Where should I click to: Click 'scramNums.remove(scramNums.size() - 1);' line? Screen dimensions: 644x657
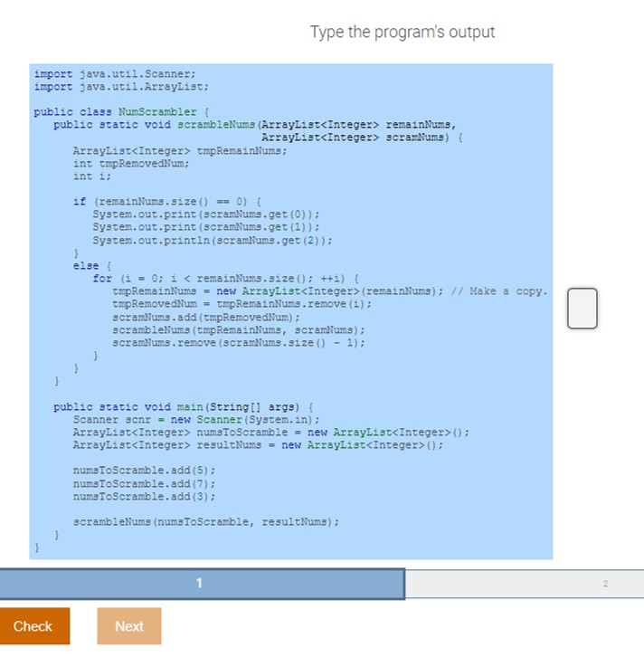[x=239, y=343]
